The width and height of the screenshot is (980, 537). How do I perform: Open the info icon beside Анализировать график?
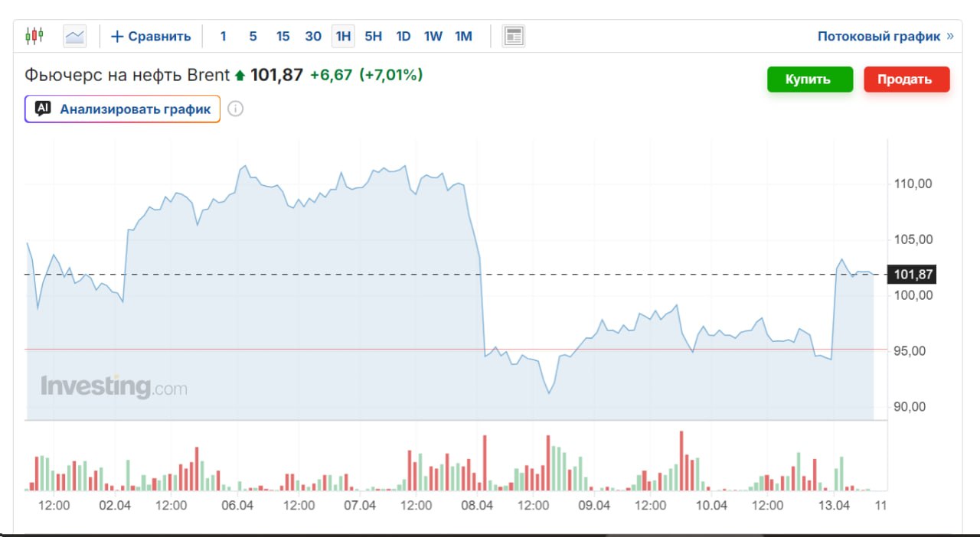coord(236,109)
